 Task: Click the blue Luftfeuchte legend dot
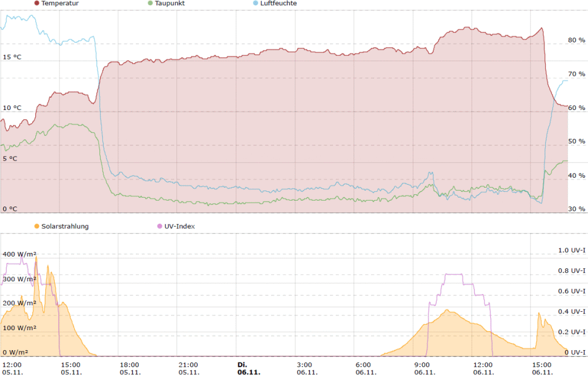(x=254, y=4)
